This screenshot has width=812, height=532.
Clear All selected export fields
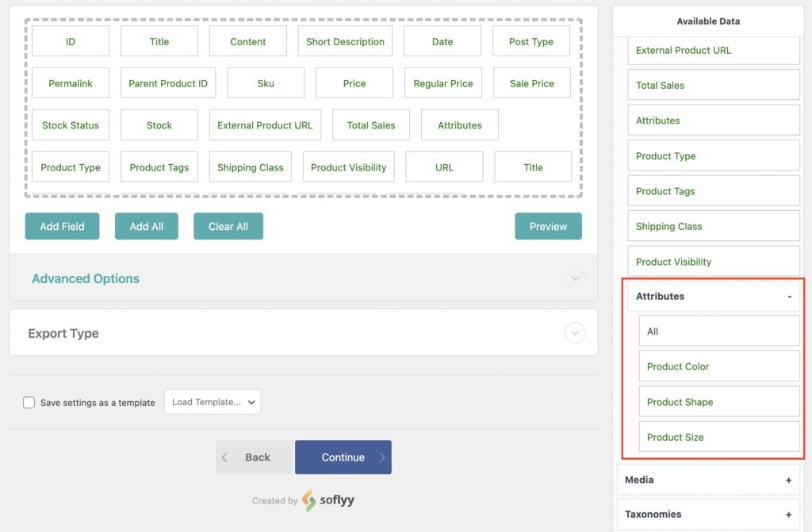[x=228, y=226]
